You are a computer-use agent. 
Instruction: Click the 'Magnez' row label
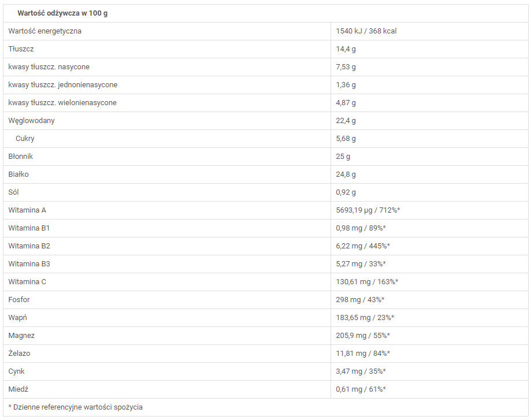(x=21, y=336)
